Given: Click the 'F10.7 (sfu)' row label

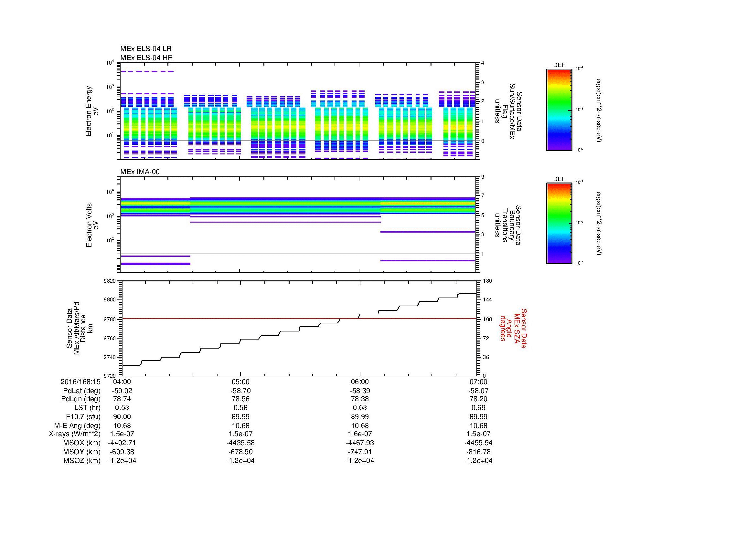Looking at the screenshot, I should [83, 416].
